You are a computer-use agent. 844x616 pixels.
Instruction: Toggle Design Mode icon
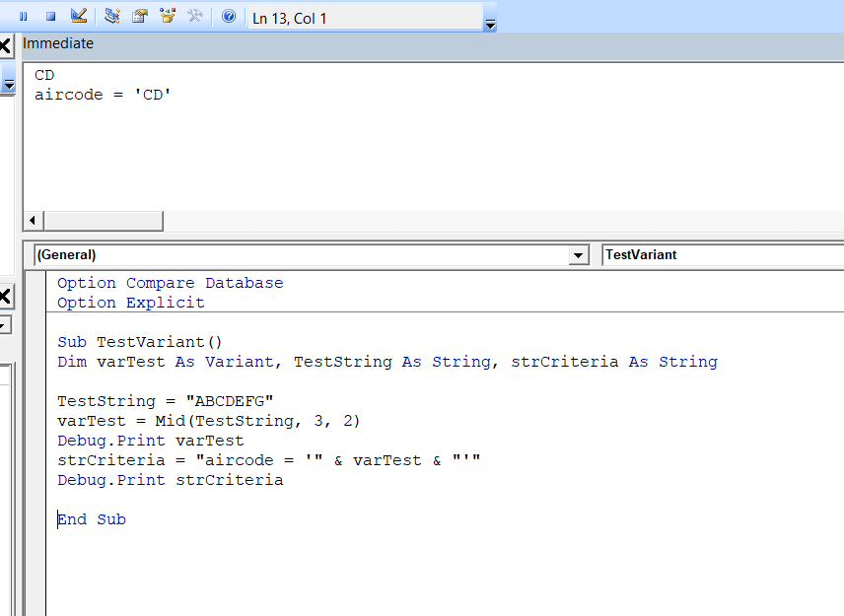(79, 16)
